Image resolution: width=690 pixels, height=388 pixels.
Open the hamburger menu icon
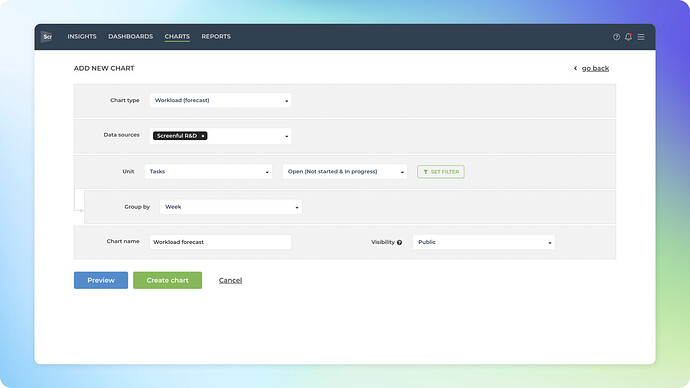(x=641, y=37)
